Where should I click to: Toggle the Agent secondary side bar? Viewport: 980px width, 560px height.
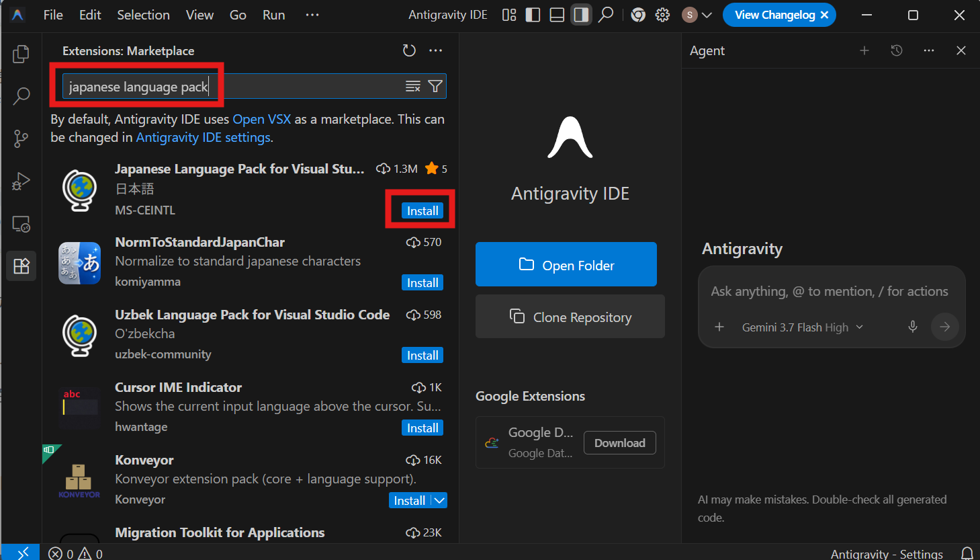pos(581,15)
